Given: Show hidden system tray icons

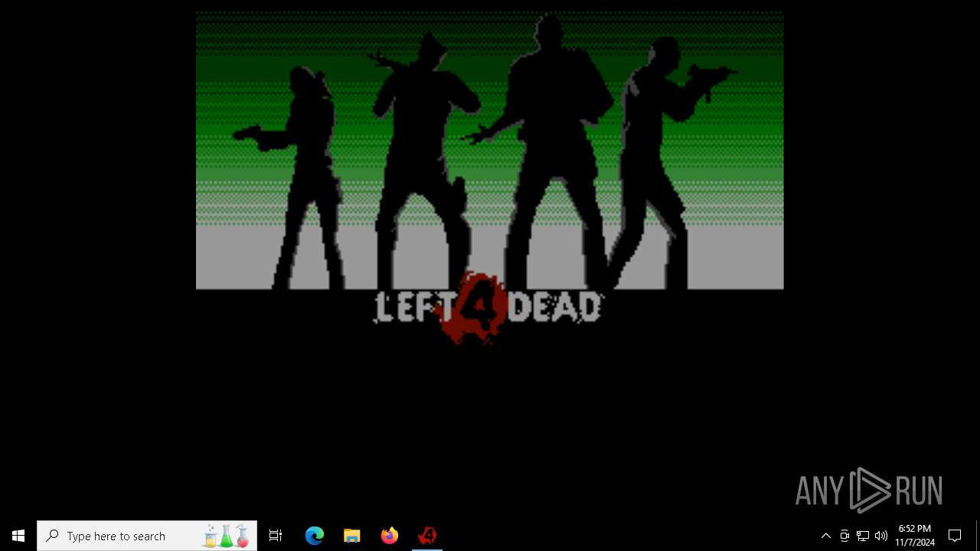Looking at the screenshot, I should point(826,536).
